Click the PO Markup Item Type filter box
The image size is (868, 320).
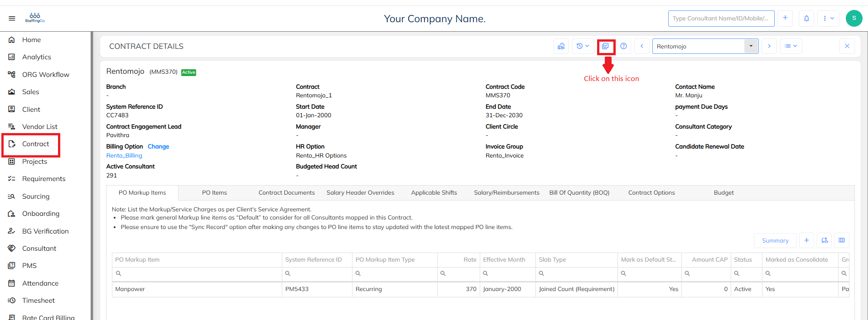(x=395, y=273)
